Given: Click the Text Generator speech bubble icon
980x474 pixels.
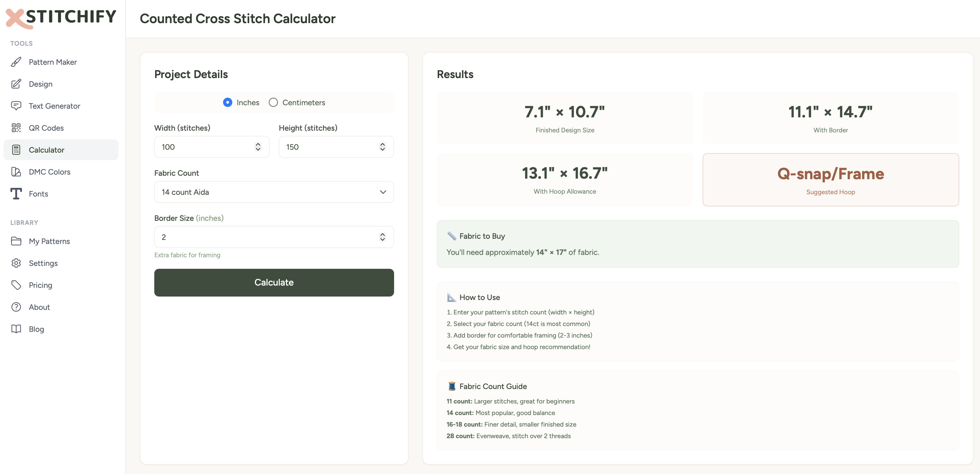Looking at the screenshot, I should [x=16, y=105].
